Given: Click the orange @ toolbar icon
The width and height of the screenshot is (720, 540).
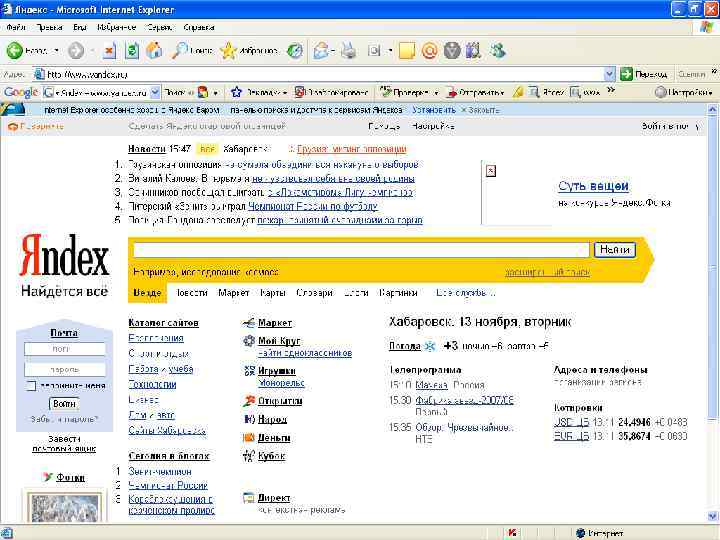Looking at the screenshot, I should [x=429, y=51].
